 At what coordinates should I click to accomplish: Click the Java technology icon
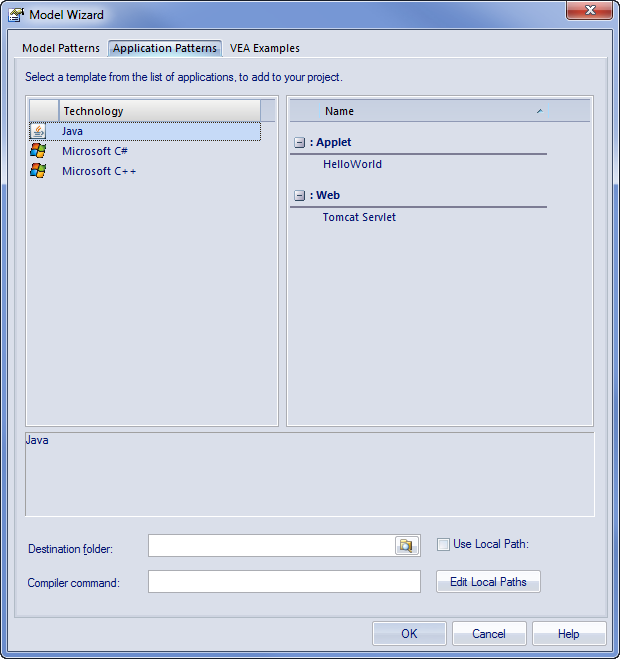38,131
